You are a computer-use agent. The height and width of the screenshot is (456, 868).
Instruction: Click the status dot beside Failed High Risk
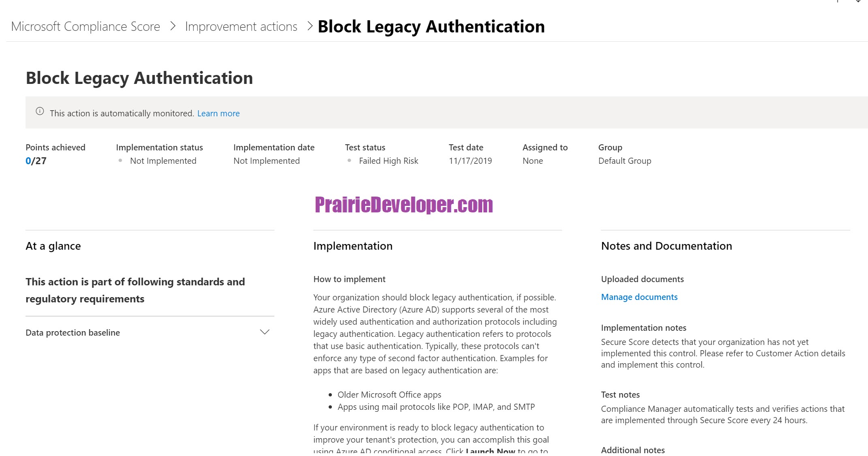click(349, 161)
